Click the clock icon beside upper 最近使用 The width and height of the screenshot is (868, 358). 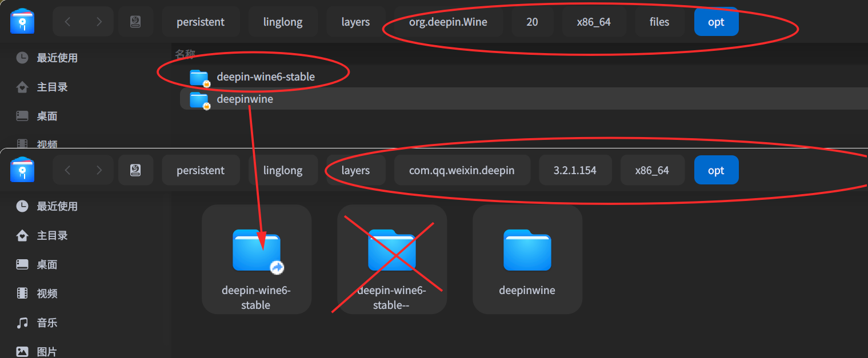[22, 58]
